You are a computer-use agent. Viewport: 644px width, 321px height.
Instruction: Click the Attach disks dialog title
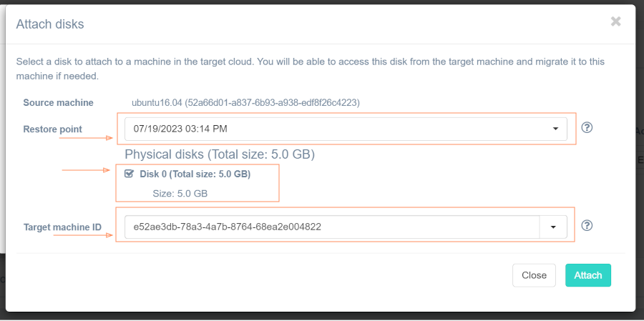(x=50, y=24)
